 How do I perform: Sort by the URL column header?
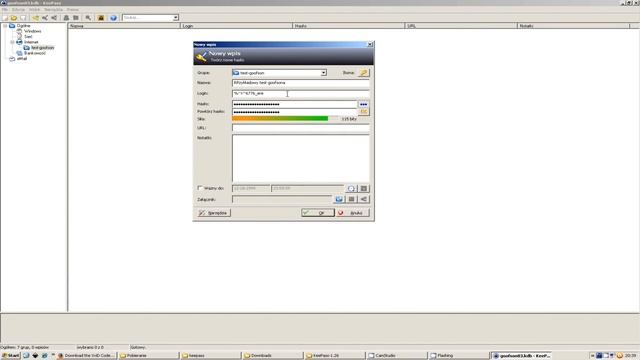pos(461,26)
